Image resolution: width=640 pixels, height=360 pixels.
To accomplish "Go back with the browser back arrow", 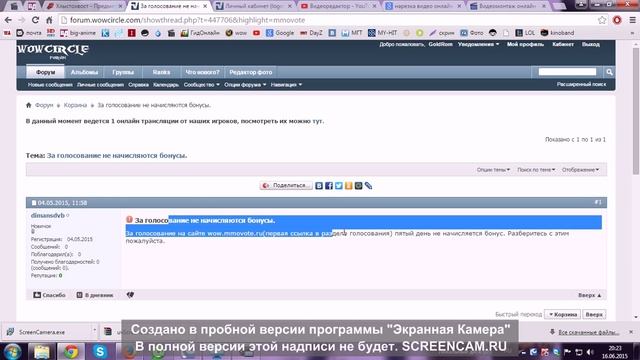I will coord(8,20).
